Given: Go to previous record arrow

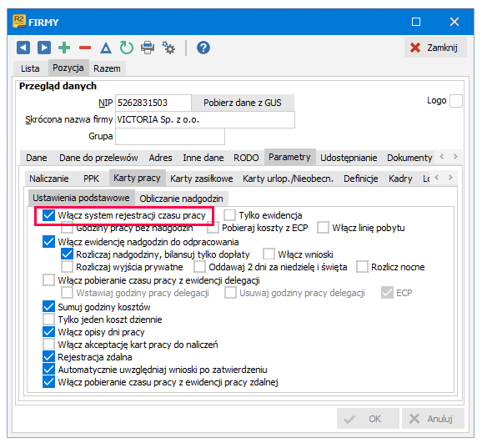Looking at the screenshot, I should [23, 48].
